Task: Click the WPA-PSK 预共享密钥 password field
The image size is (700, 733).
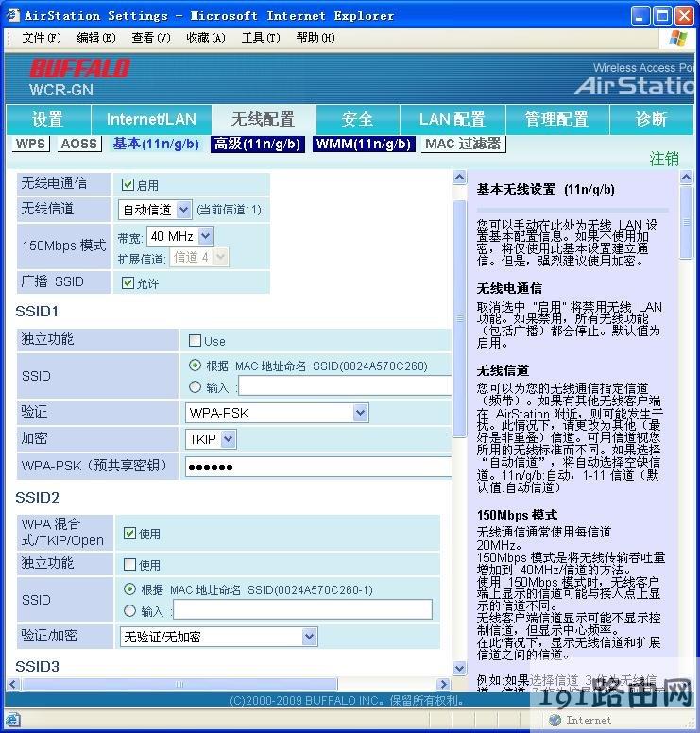Action: point(318,467)
